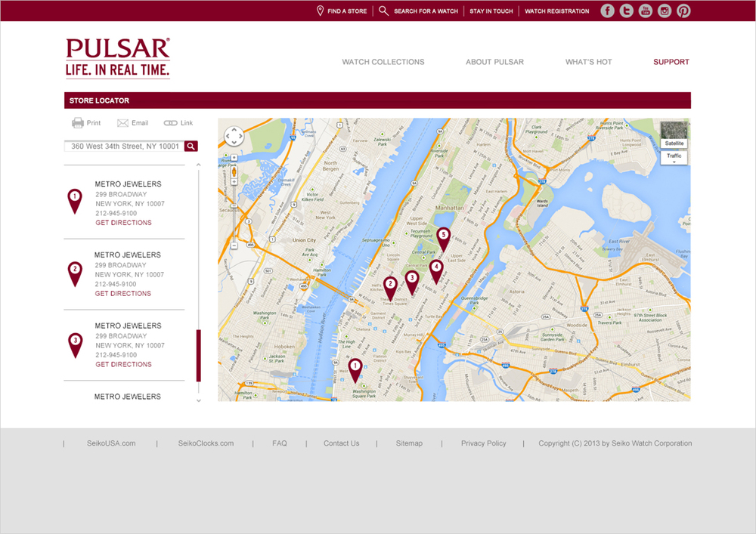Open Privacy Policy footer link
The image size is (756, 534).
(484, 443)
